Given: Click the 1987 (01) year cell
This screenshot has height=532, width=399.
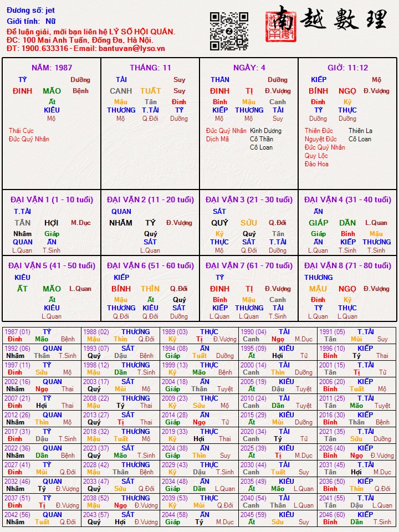Looking at the screenshot, I should (42, 336).
